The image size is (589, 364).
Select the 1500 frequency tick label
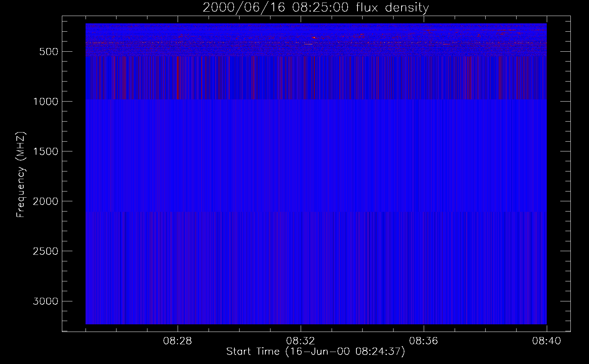point(46,151)
